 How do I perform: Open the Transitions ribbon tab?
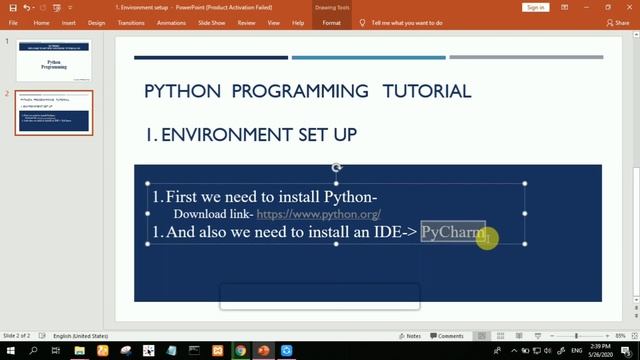coord(131,23)
